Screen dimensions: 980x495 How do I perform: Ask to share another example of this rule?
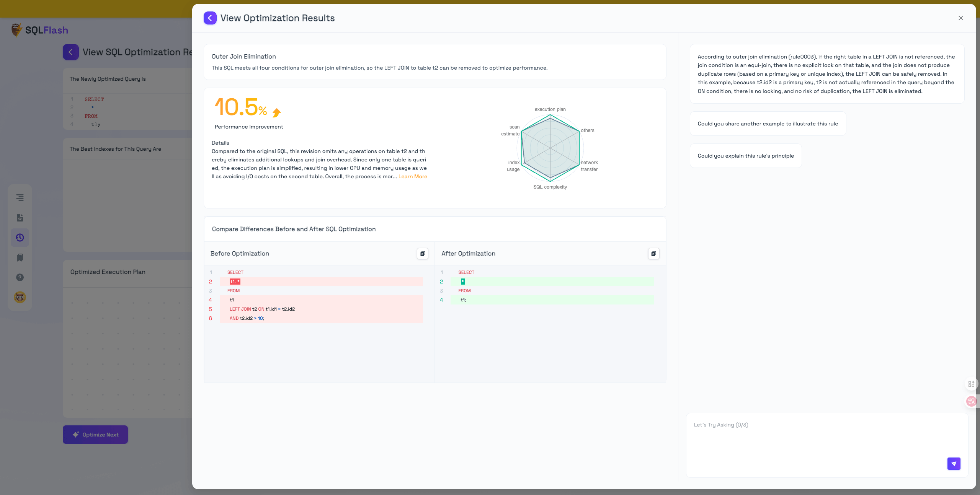[x=768, y=123]
